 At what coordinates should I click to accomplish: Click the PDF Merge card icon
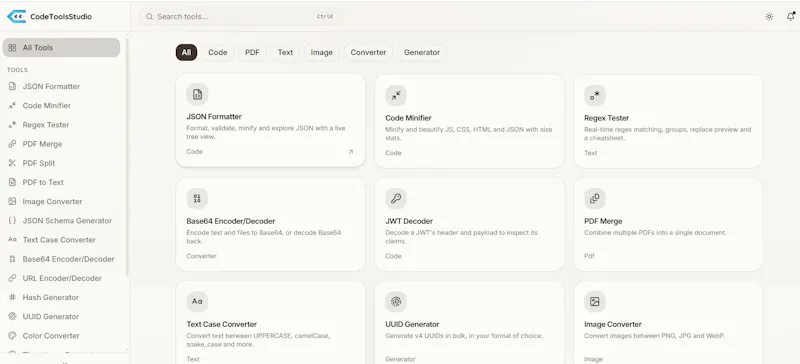(595, 199)
